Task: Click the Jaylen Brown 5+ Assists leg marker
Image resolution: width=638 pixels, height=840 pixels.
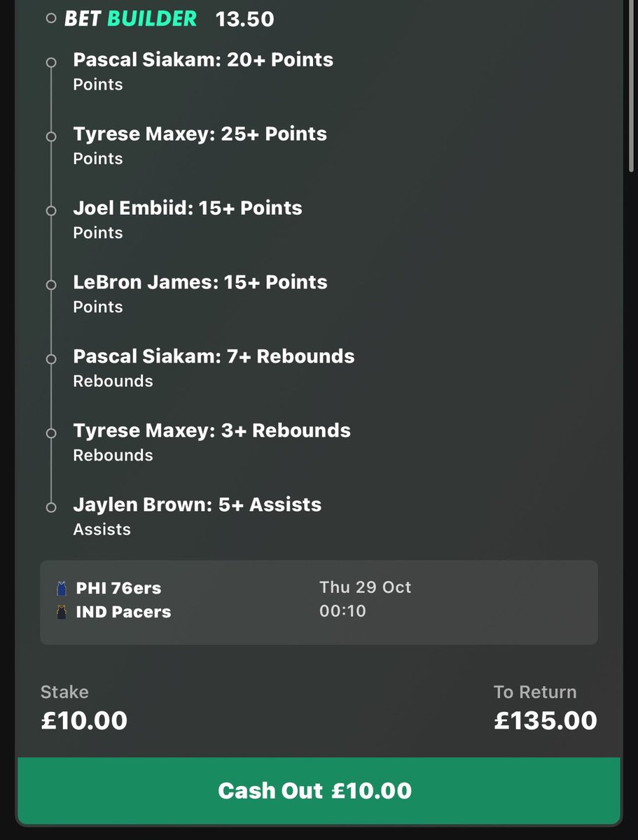Action: (x=50, y=508)
